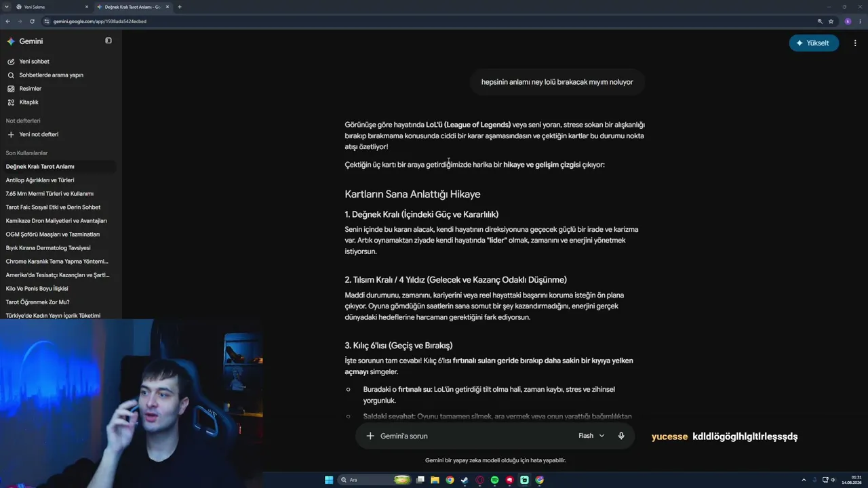Click the 'Not defterleri' section label
The image size is (868, 488).
click(x=23, y=121)
